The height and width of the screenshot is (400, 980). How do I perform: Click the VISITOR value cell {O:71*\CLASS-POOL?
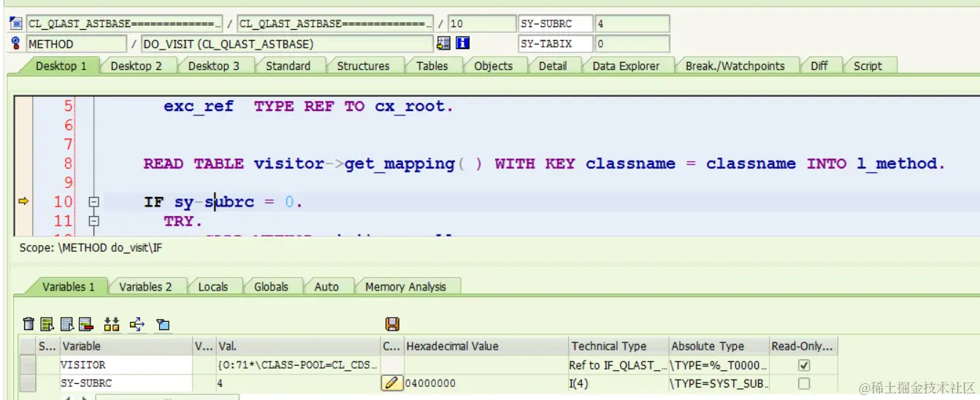coord(298,365)
